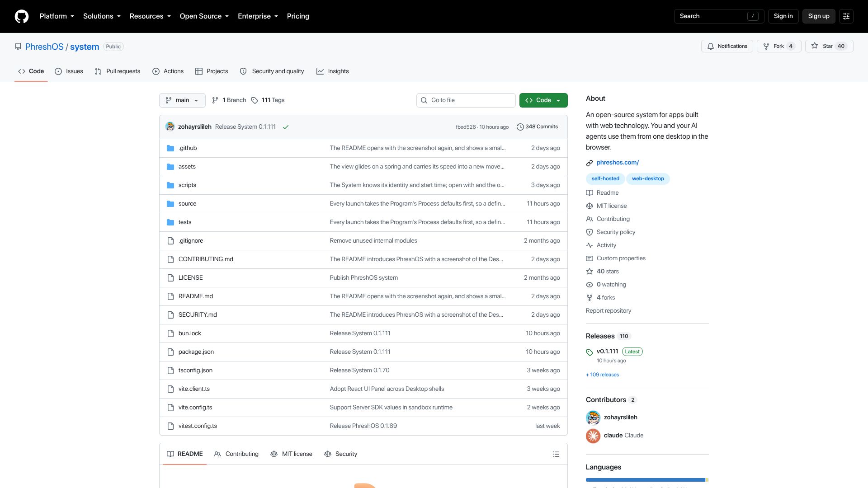This screenshot has width=868, height=488.
Task: Click the v0.1.111 release tag
Action: coord(607,352)
